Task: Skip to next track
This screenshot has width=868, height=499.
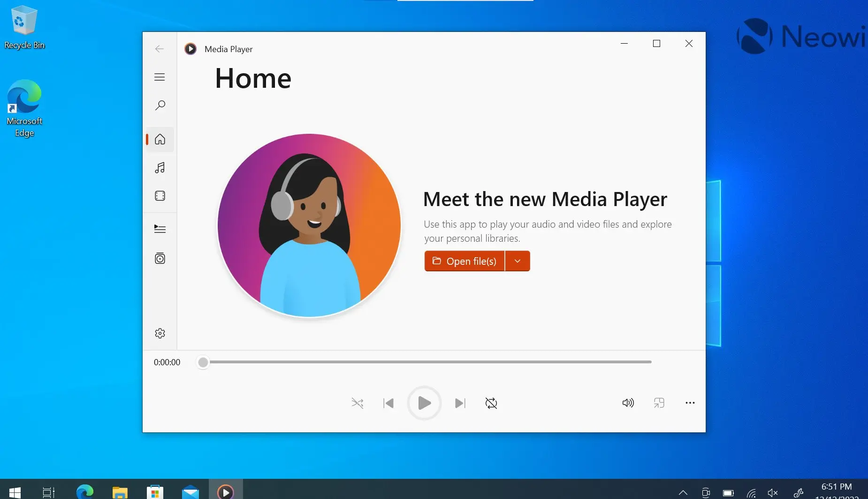Action: [x=460, y=403]
